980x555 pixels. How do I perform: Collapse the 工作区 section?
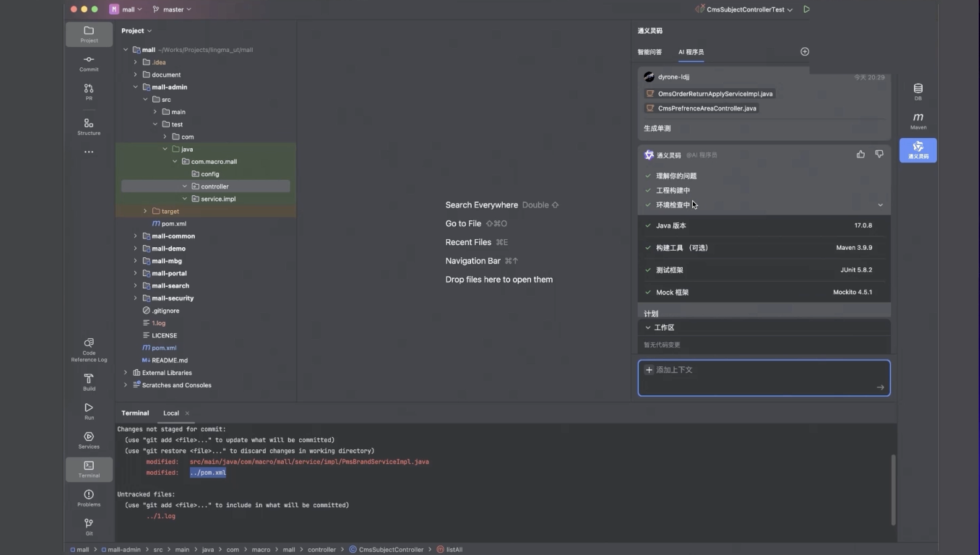click(648, 327)
